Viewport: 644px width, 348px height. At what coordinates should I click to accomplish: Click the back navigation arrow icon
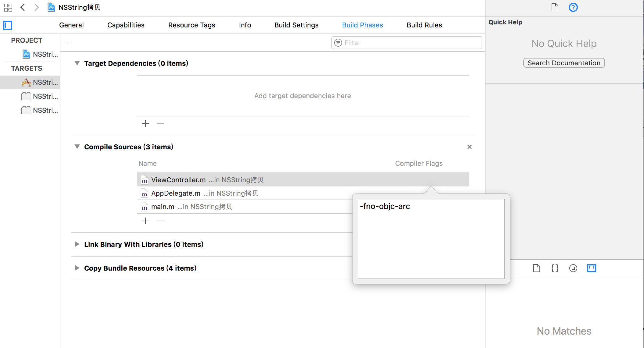22,6
